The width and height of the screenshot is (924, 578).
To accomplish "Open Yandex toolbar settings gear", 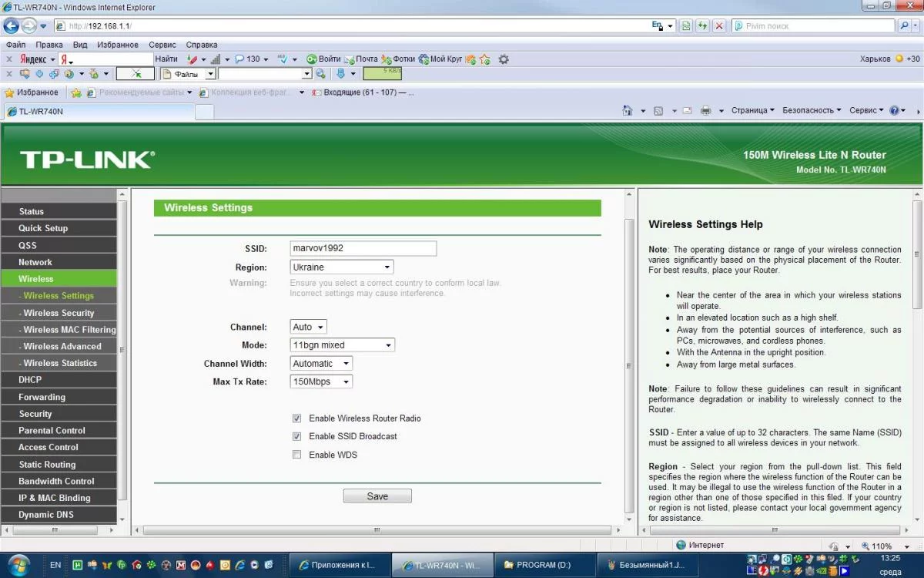I will (504, 59).
